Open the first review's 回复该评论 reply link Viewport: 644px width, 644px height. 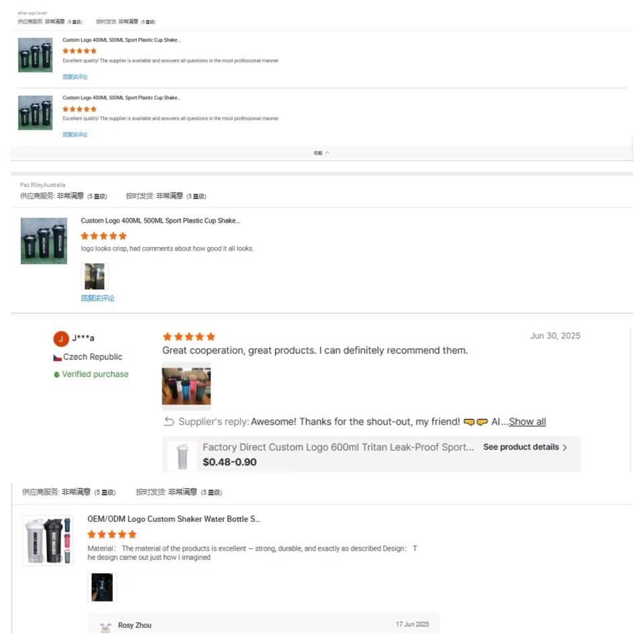click(74, 76)
